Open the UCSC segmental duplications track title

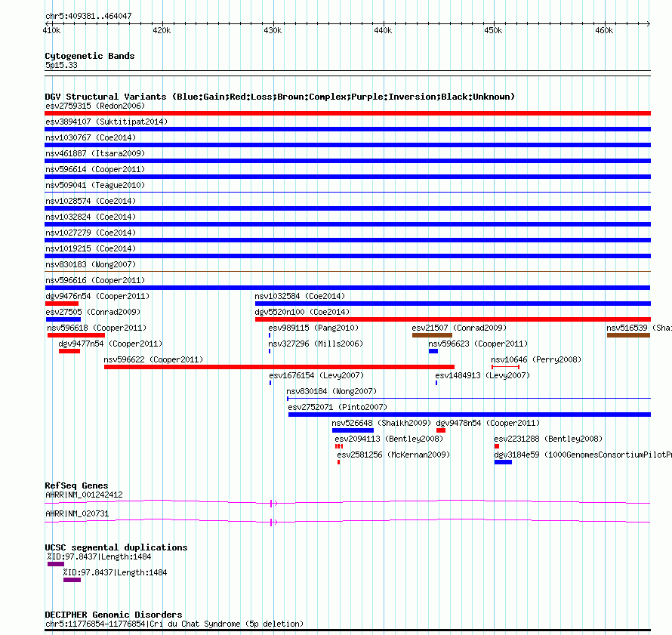116,547
